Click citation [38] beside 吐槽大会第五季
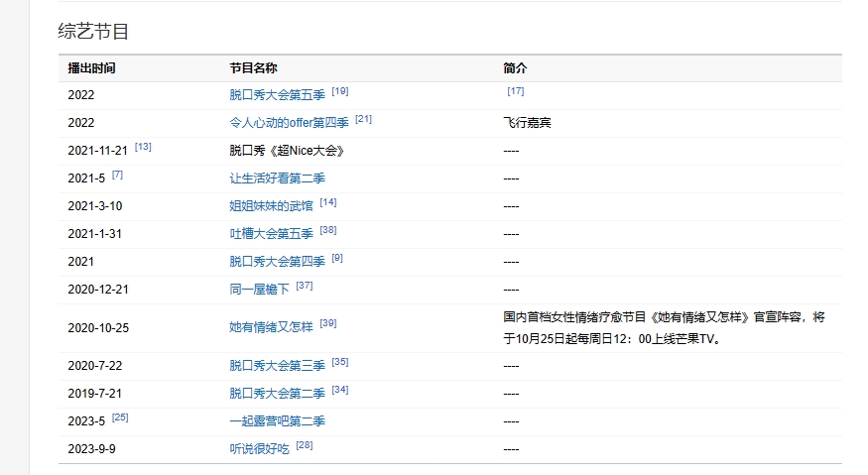Viewport: 868px width, 475px height. click(x=328, y=230)
